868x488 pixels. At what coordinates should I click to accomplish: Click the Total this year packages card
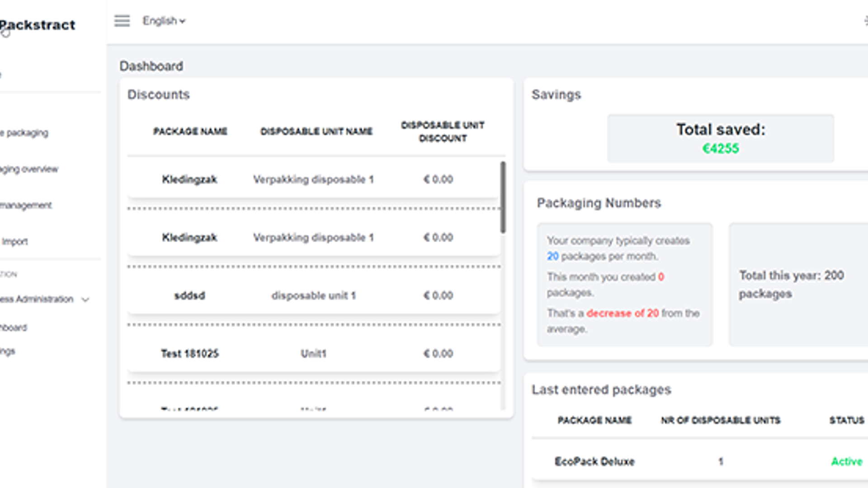(791, 284)
